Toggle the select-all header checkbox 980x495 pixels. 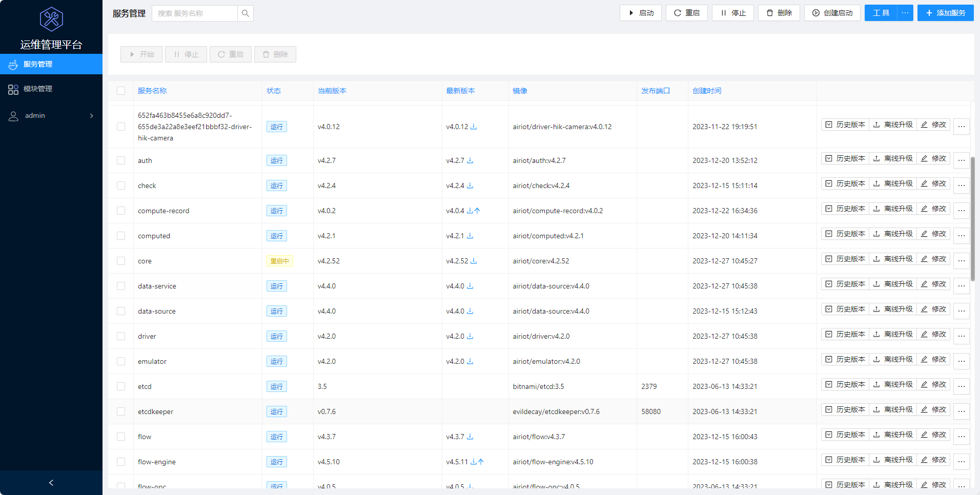[x=121, y=91]
